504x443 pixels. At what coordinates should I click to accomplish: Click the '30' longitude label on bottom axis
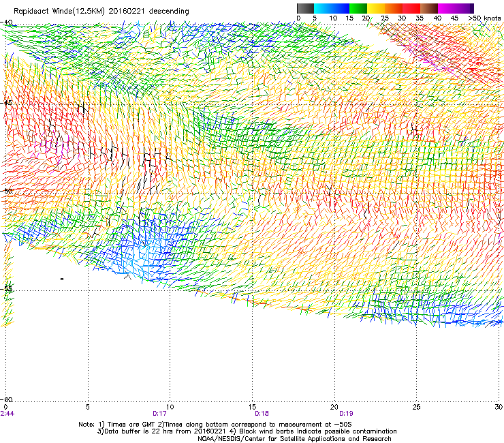499,408
